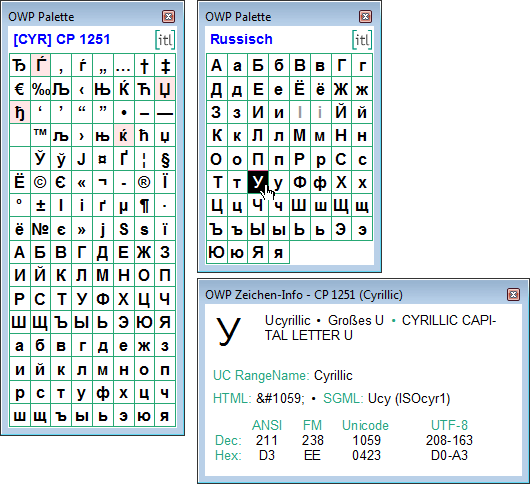Choose capital Ю in Russisch palette
The height and width of the screenshot is (484, 530).
(217, 252)
